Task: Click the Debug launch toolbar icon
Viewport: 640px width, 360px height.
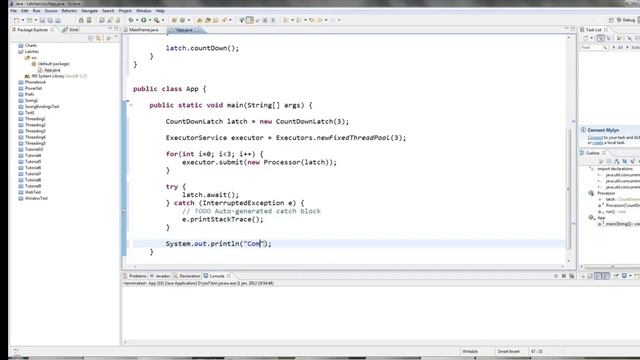Action: coord(131,20)
